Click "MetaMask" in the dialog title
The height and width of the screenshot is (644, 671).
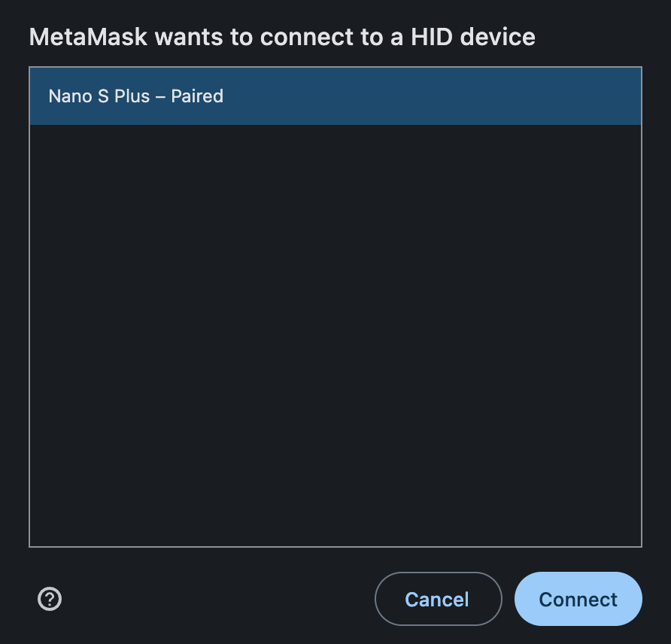[x=89, y=37]
